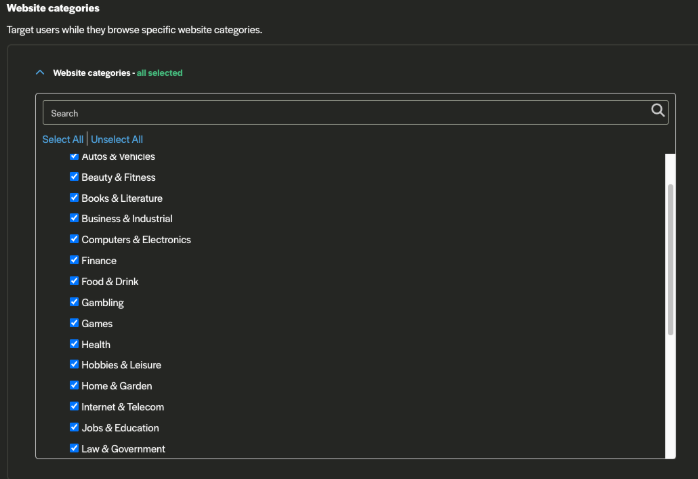Toggle the Books & Literature checkbox
The image size is (698, 479).
tap(74, 198)
